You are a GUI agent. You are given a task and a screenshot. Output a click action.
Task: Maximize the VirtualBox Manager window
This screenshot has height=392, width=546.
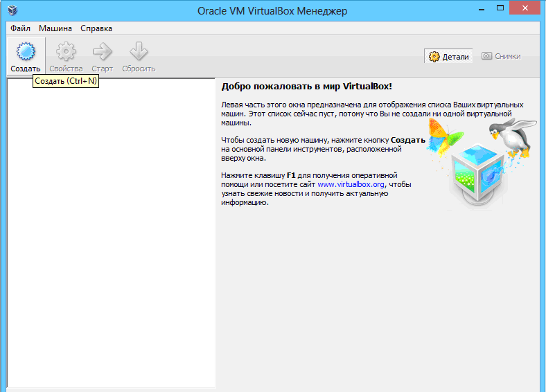[x=500, y=8]
